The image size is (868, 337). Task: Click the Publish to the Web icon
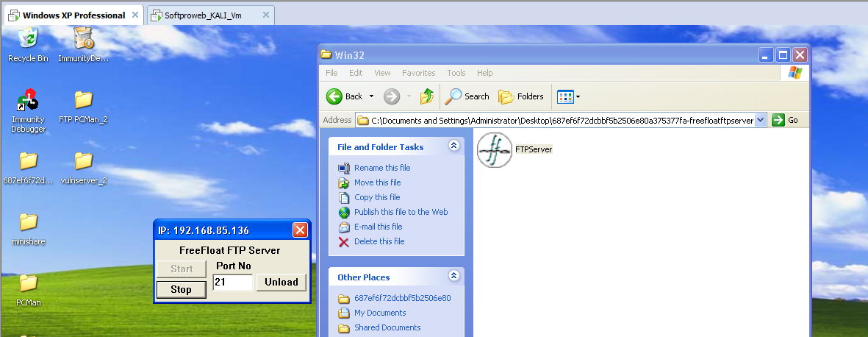pyautogui.click(x=344, y=212)
